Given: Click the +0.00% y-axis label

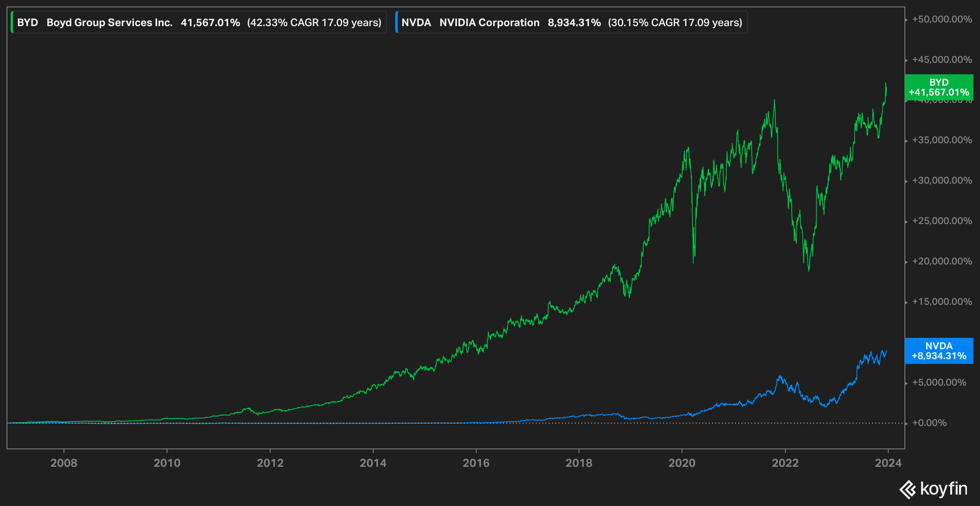Looking at the screenshot, I should pos(929,423).
